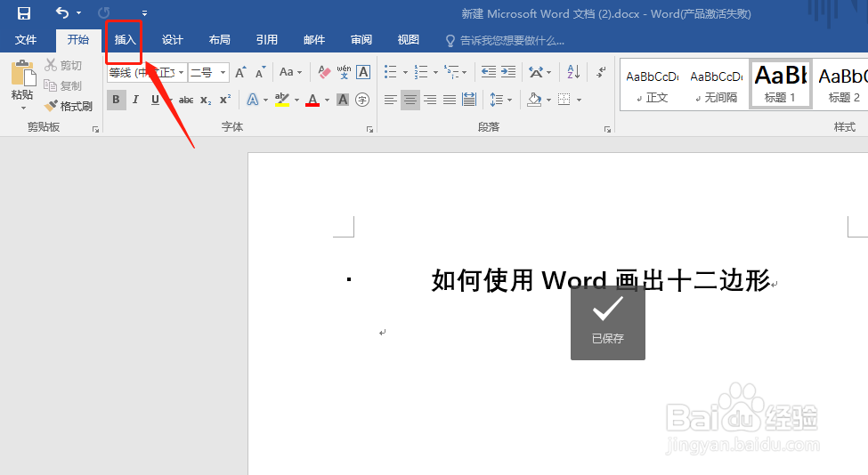Apply bullet list

[391, 72]
